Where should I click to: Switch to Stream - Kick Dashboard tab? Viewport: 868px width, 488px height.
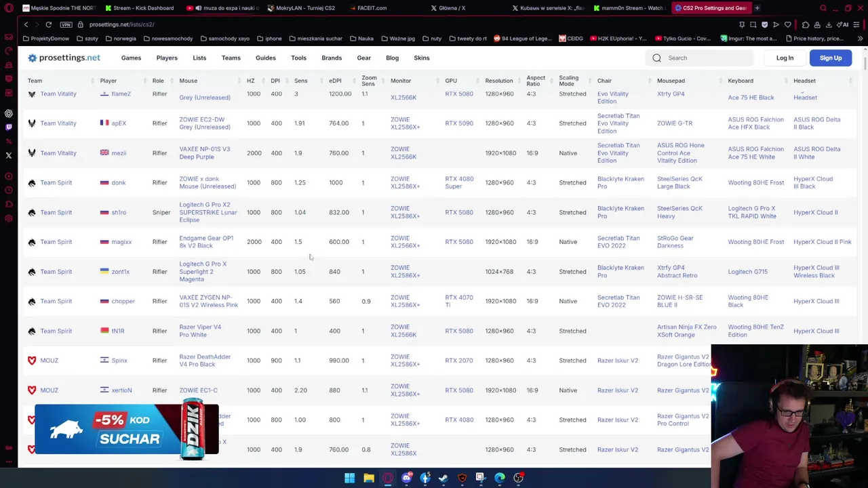click(x=140, y=8)
